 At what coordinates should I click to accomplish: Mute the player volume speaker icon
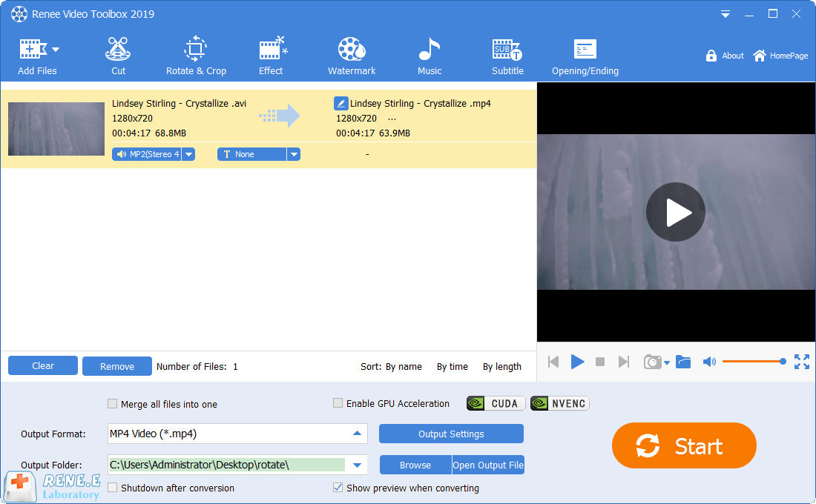709,362
